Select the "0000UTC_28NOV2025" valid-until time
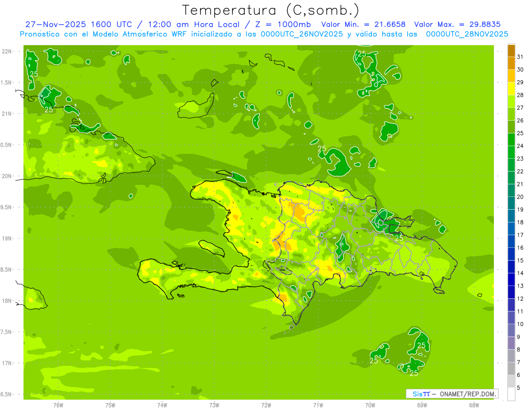Screen dimensions: 532x411 click(467, 34)
